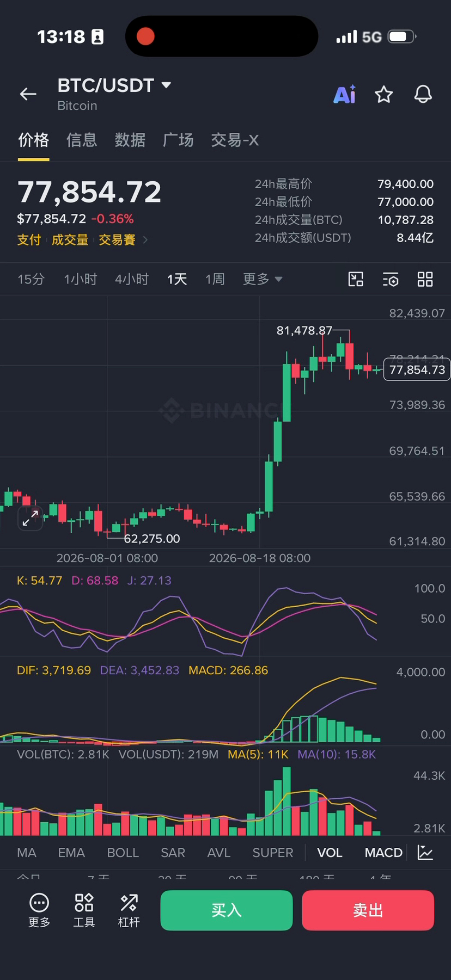Tap the Bitcoin subtitle text
Image resolution: width=451 pixels, height=980 pixels.
(77, 106)
